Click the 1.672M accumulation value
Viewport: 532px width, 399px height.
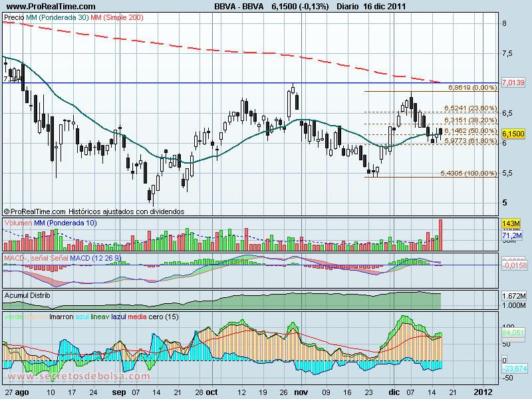(513, 296)
